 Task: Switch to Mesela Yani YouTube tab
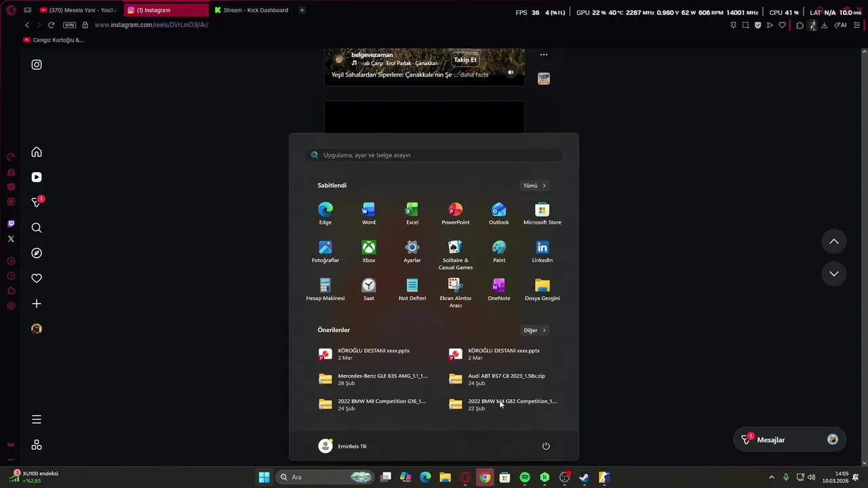coord(78,10)
